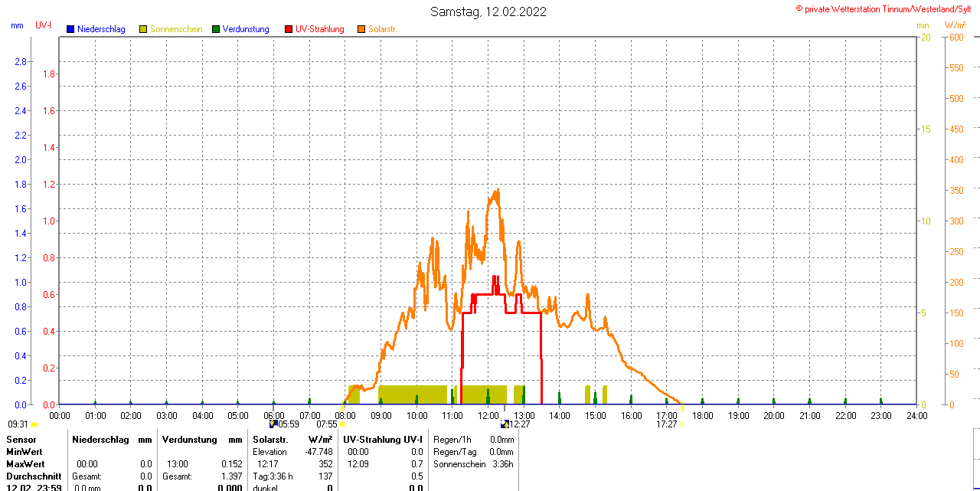Image resolution: width=980 pixels, height=491 pixels.
Task: Click the red UV-Strahlung legend square
Action: [289, 29]
